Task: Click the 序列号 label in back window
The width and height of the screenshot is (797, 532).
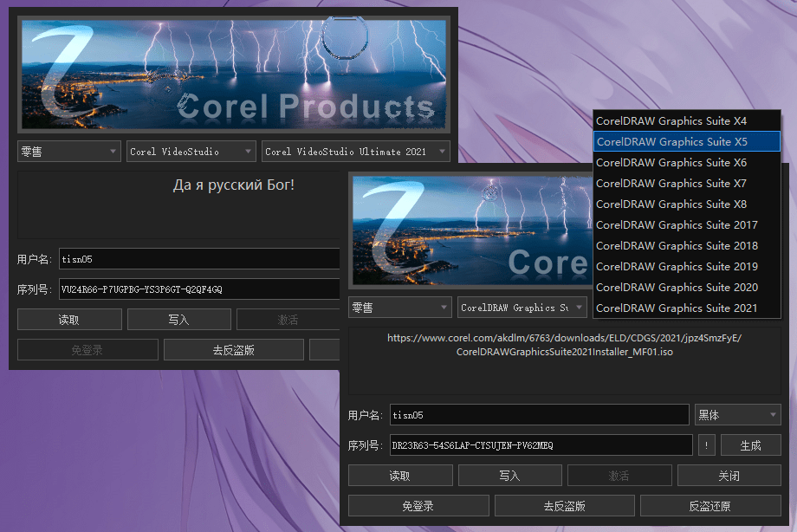Action: [x=34, y=289]
